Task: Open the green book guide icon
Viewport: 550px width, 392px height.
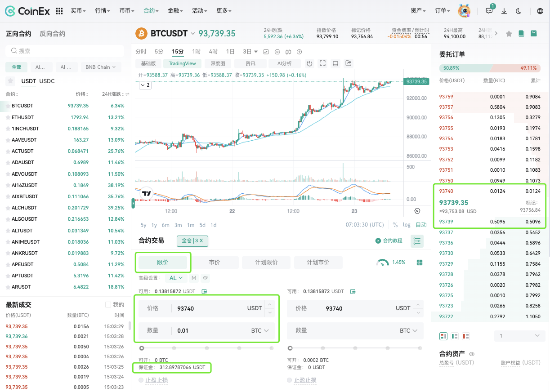Action: tap(521, 34)
